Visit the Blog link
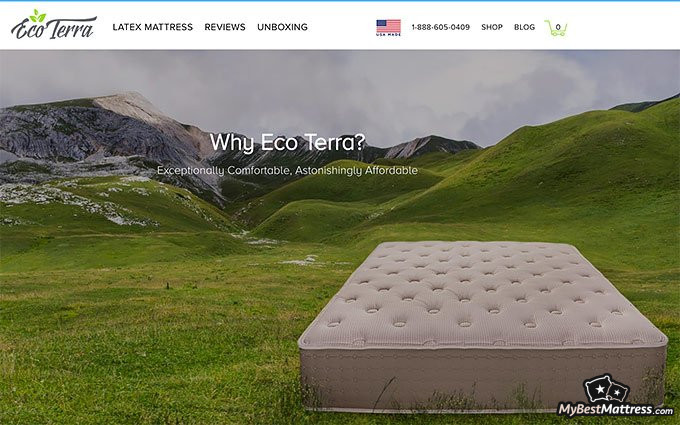Viewport: 680px width, 425px height. pyautogui.click(x=524, y=27)
